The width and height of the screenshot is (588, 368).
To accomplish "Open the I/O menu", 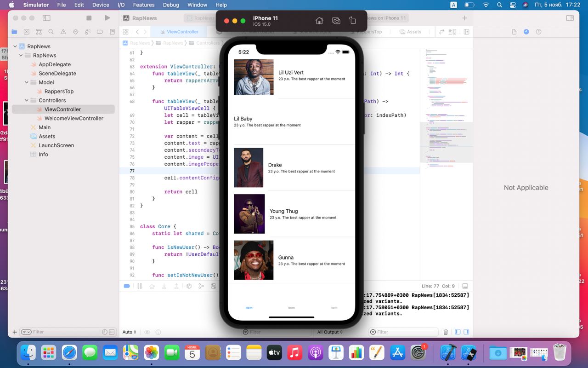I will point(121,5).
